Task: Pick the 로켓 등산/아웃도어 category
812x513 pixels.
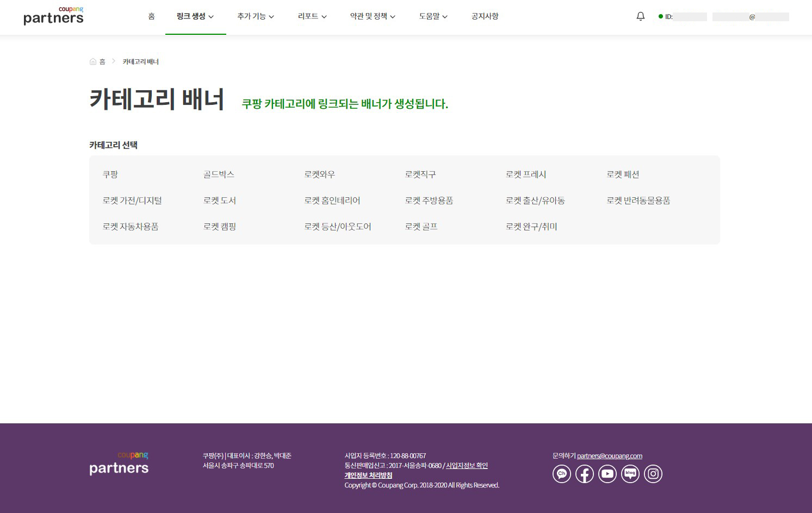Action: (x=338, y=227)
